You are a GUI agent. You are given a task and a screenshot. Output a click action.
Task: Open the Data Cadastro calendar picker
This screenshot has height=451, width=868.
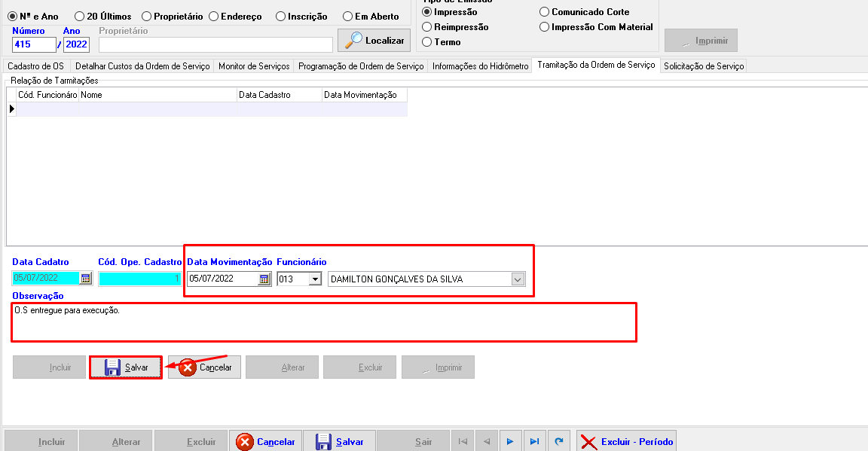click(85, 279)
